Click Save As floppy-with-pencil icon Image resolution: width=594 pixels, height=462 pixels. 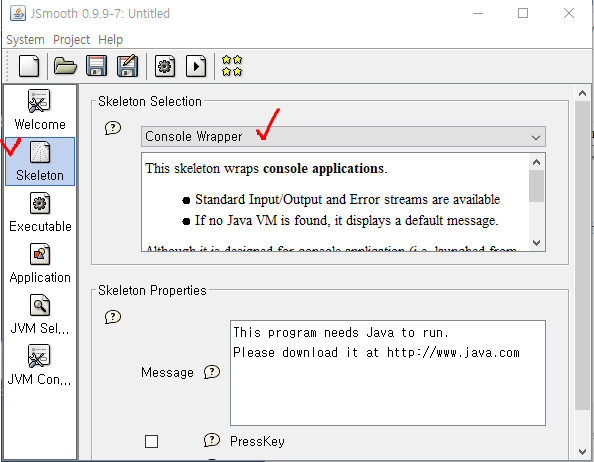[127, 66]
